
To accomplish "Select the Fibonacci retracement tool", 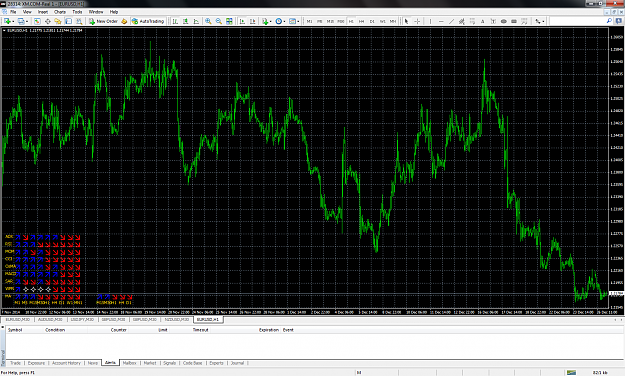I will (472, 21).
